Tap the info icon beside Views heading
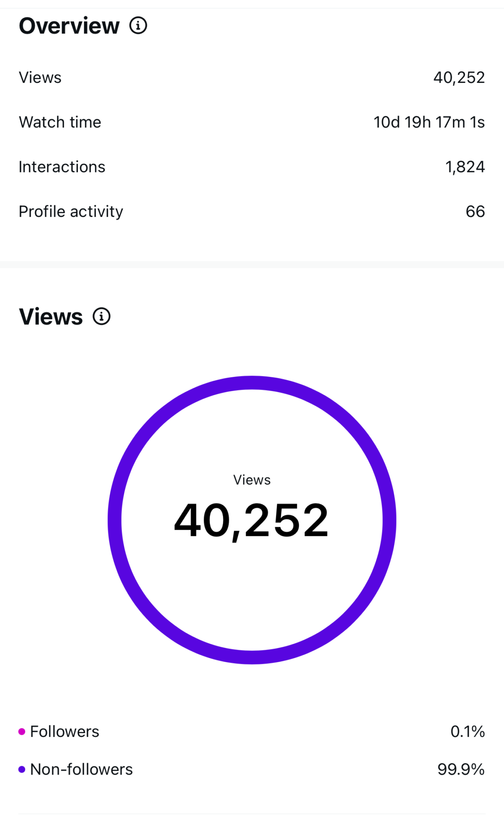The width and height of the screenshot is (504, 817). pyautogui.click(x=102, y=317)
